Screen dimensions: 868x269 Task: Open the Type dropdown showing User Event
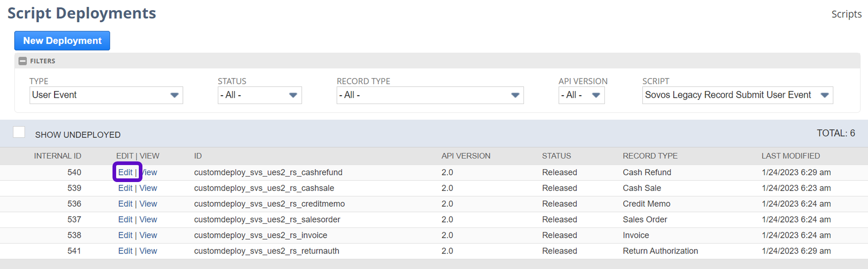106,95
